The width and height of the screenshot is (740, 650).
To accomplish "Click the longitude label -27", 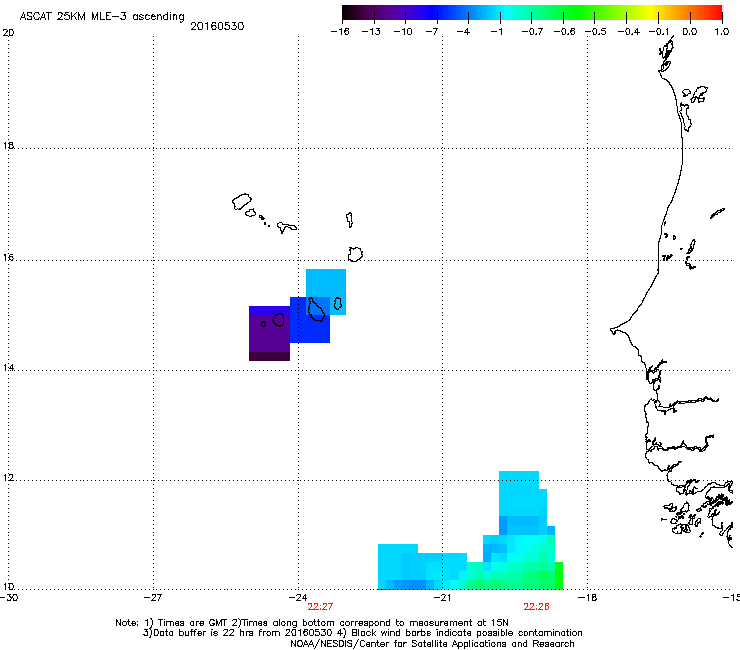I will 152,598.
